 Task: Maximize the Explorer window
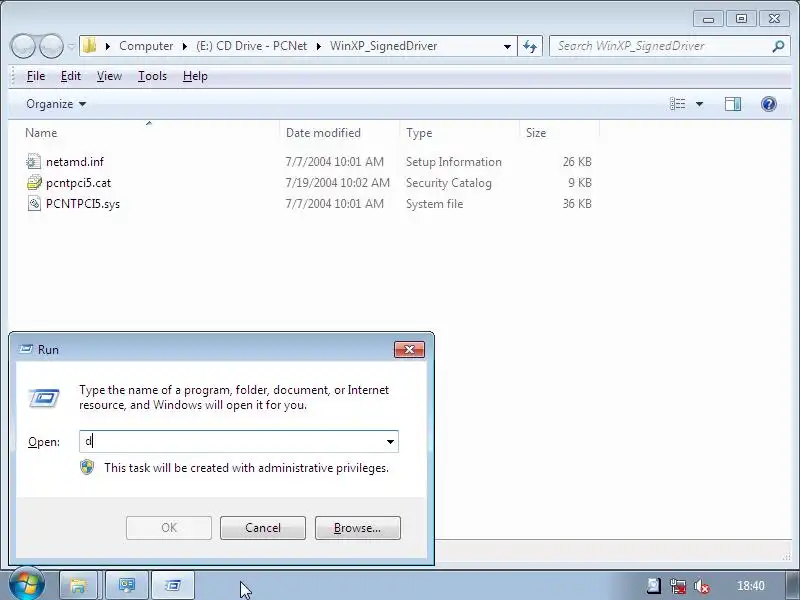pyautogui.click(x=741, y=19)
